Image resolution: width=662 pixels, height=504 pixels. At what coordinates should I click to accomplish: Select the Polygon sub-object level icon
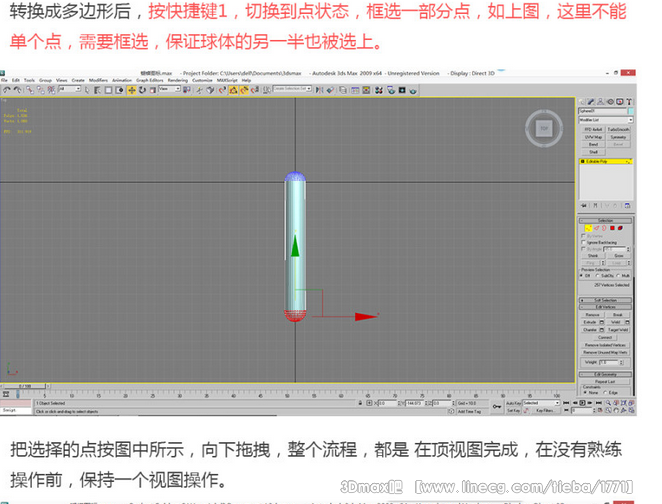click(612, 228)
